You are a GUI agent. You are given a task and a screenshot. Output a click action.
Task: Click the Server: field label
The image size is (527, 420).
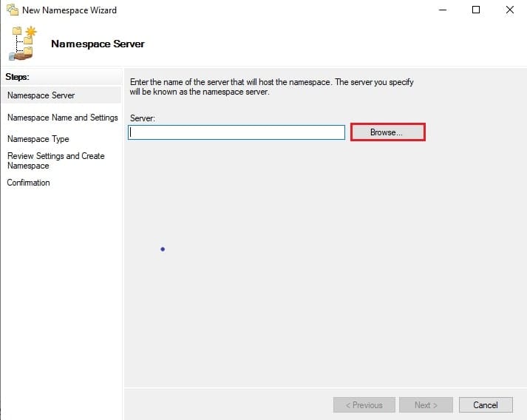(x=143, y=118)
